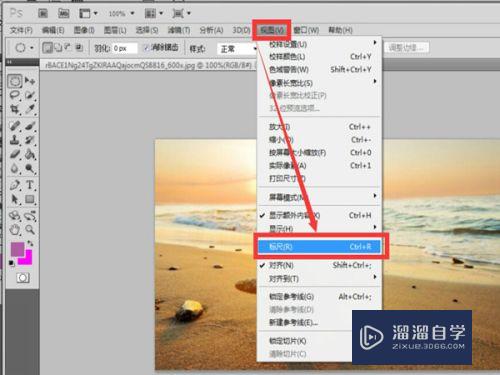The height and width of the screenshot is (375, 500).
Task: Open the 样式 style dropdown showing 正常
Action: (x=237, y=49)
